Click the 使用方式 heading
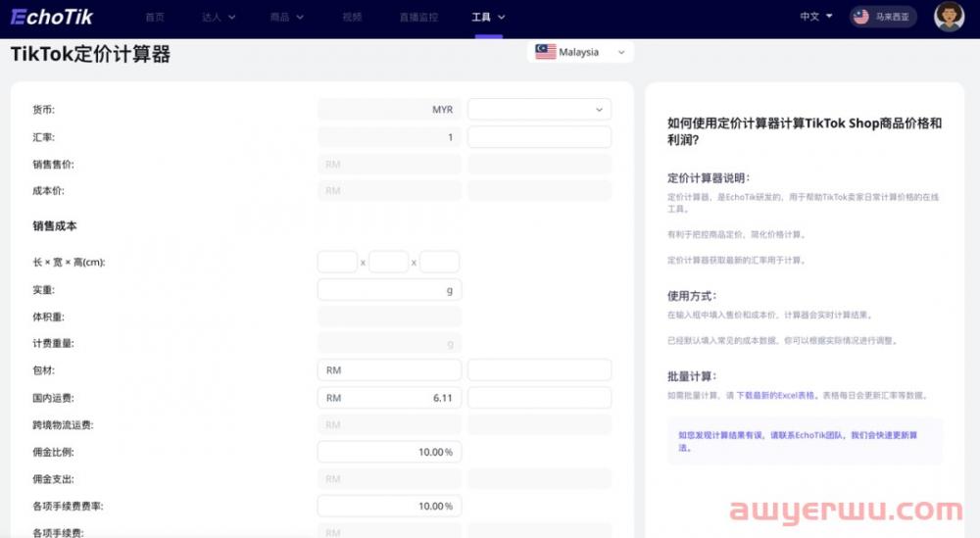This screenshot has height=538, width=980. point(691,296)
